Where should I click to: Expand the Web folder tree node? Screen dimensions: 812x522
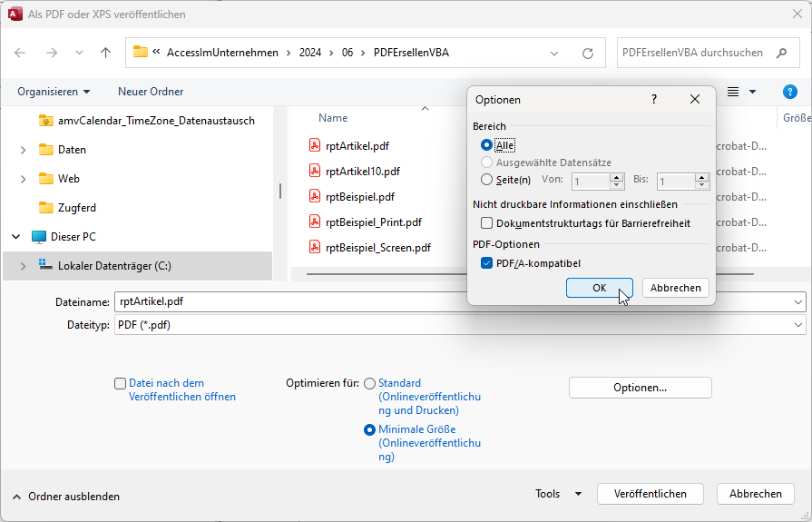[x=23, y=179]
